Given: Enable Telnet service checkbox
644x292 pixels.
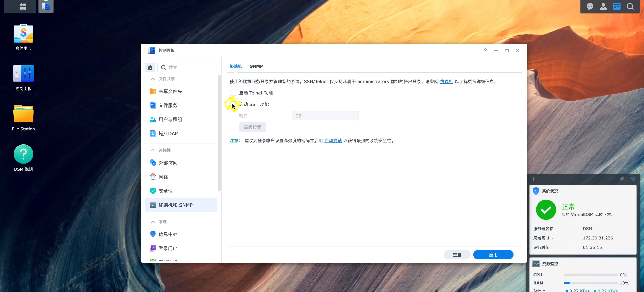Looking at the screenshot, I should (x=233, y=93).
